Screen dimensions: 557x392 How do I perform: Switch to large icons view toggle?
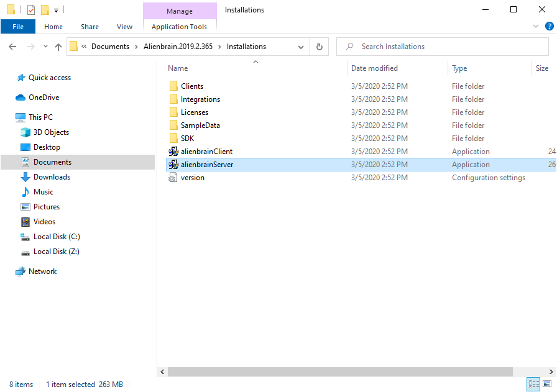click(547, 384)
